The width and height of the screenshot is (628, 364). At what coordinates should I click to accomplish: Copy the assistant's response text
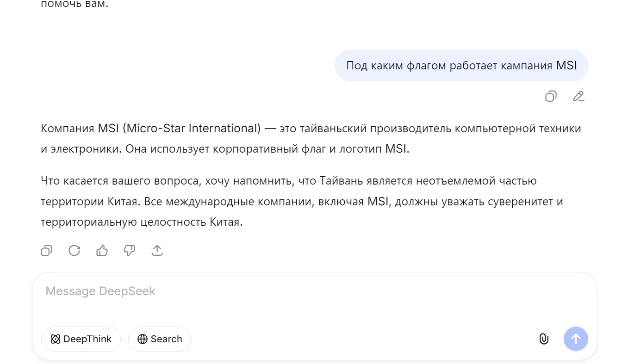pos(46,251)
